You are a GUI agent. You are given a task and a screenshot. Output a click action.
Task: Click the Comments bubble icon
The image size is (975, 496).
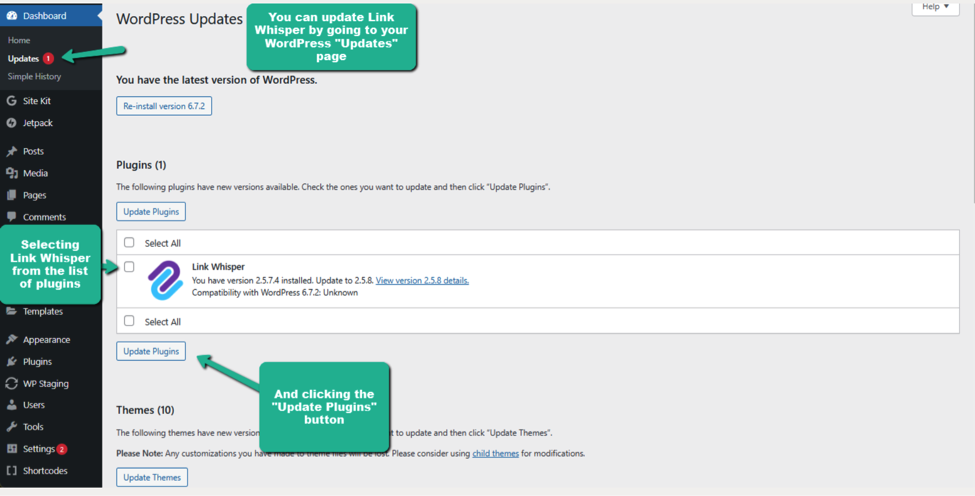click(x=11, y=217)
